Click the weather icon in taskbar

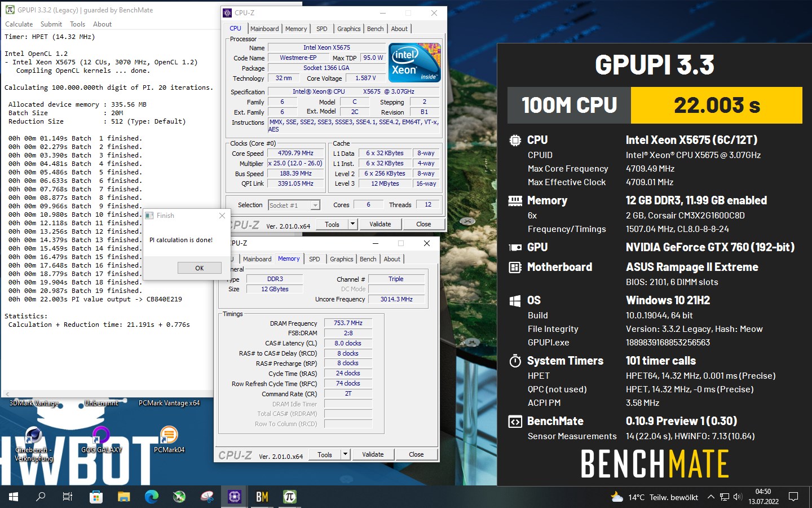(x=617, y=497)
